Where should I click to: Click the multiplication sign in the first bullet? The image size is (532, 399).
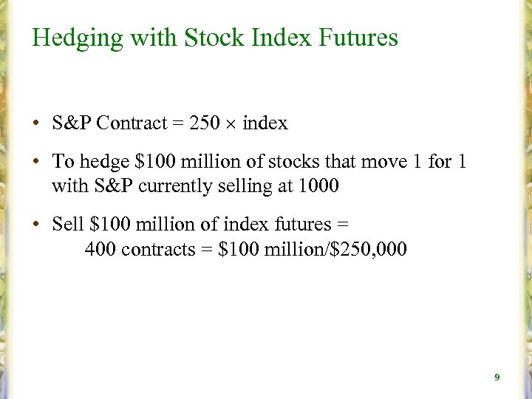(231, 124)
